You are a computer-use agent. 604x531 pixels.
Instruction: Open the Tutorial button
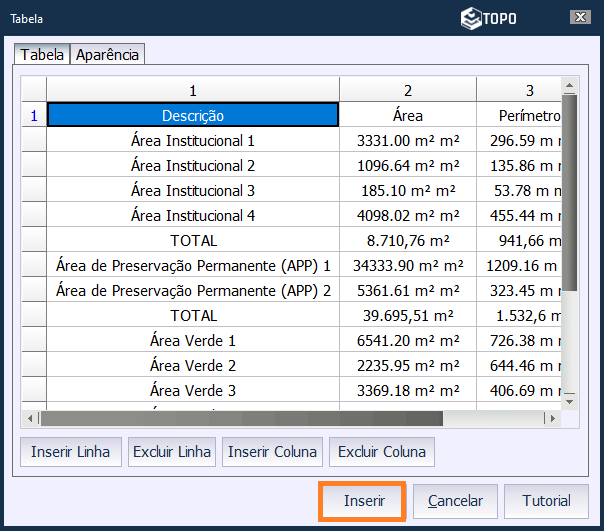pyautogui.click(x=546, y=501)
